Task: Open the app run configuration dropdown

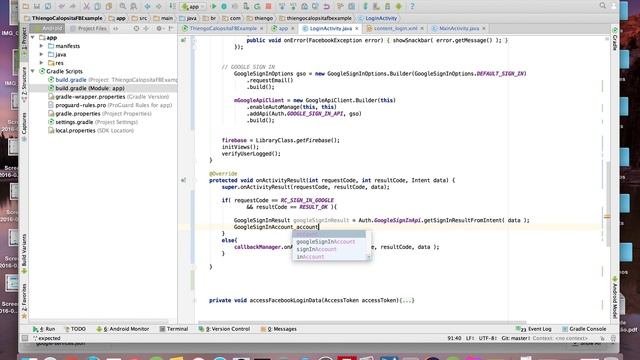Action: (x=193, y=7)
